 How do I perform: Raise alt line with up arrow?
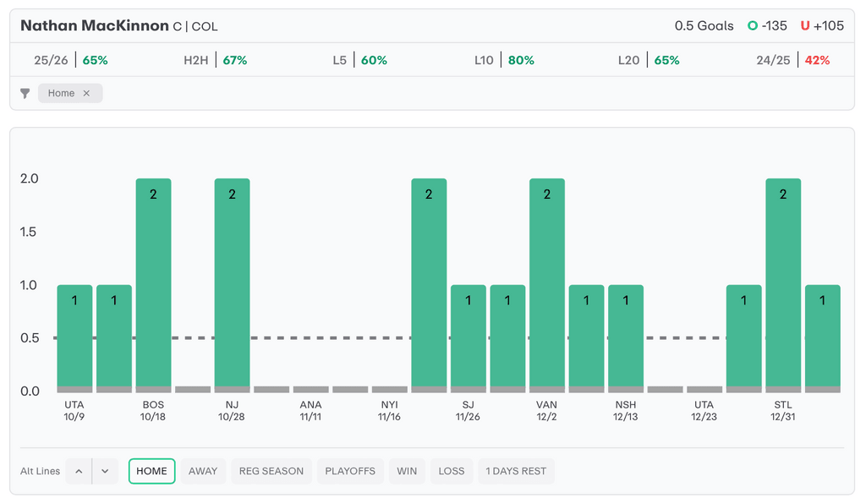click(79, 471)
